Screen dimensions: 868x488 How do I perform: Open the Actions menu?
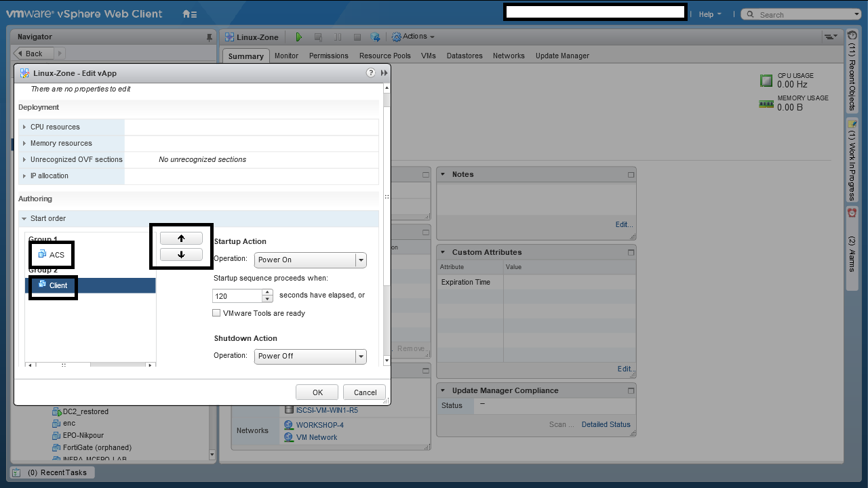tap(414, 37)
